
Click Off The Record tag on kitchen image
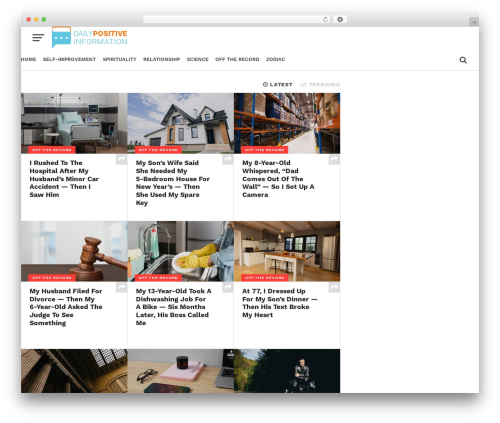point(264,278)
